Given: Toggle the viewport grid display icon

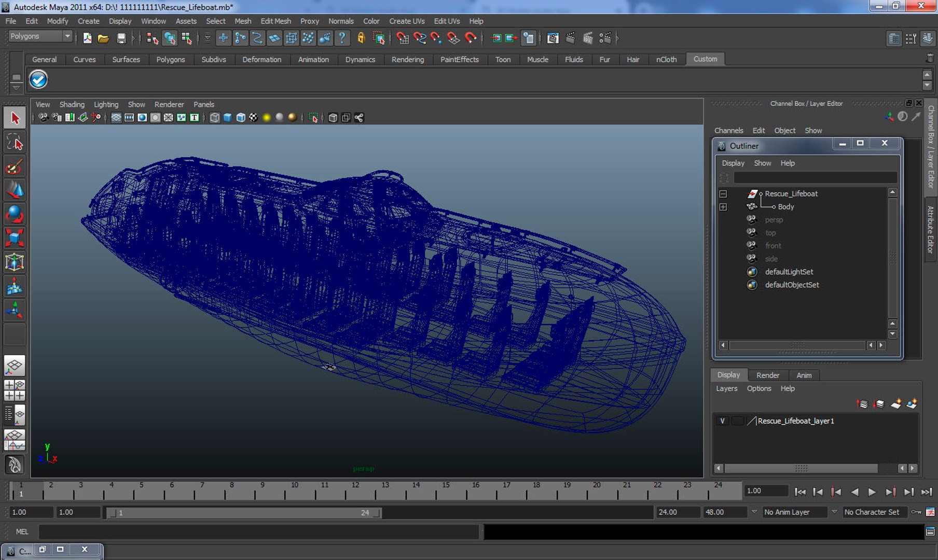Looking at the screenshot, I should 116,118.
